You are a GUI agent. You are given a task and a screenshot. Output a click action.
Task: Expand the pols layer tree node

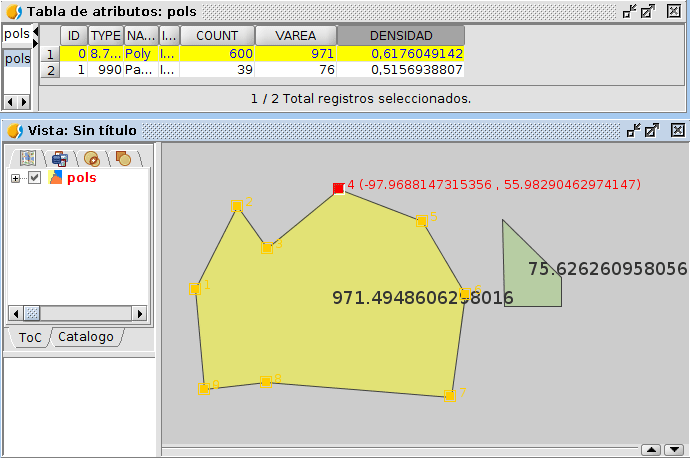pyautogui.click(x=16, y=178)
